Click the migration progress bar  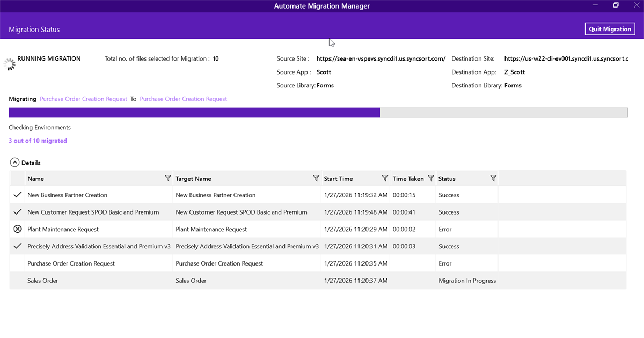318,113
